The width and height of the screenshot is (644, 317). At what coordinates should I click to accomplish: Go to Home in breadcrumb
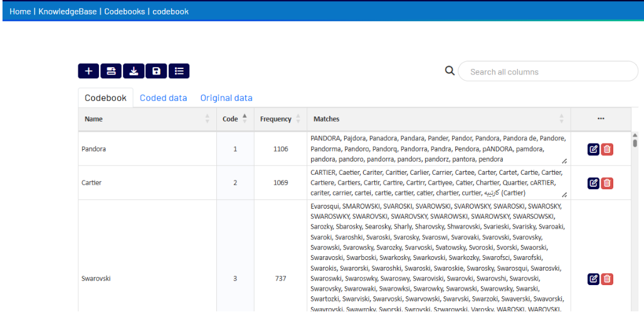tap(20, 11)
